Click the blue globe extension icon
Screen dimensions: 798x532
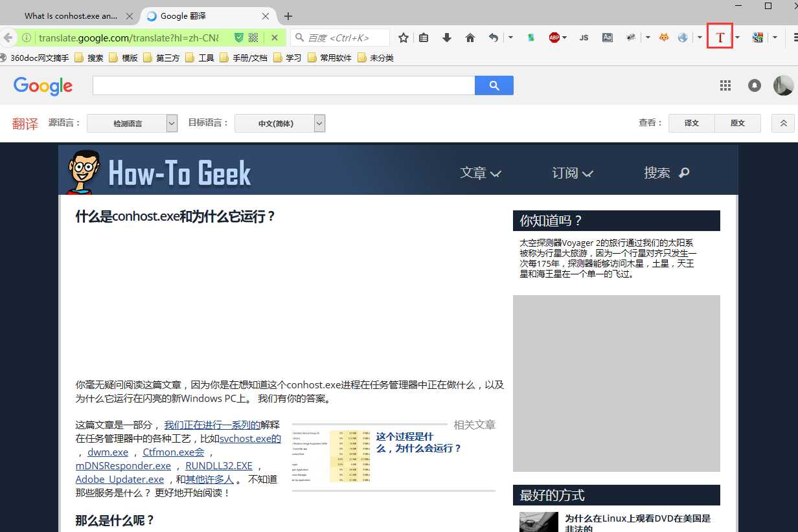tap(683, 38)
